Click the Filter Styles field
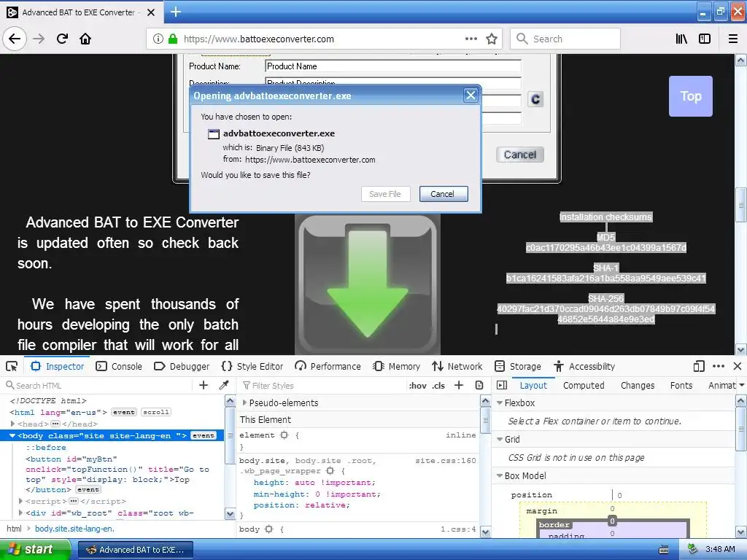Image resolution: width=747 pixels, height=560 pixels. [322, 385]
